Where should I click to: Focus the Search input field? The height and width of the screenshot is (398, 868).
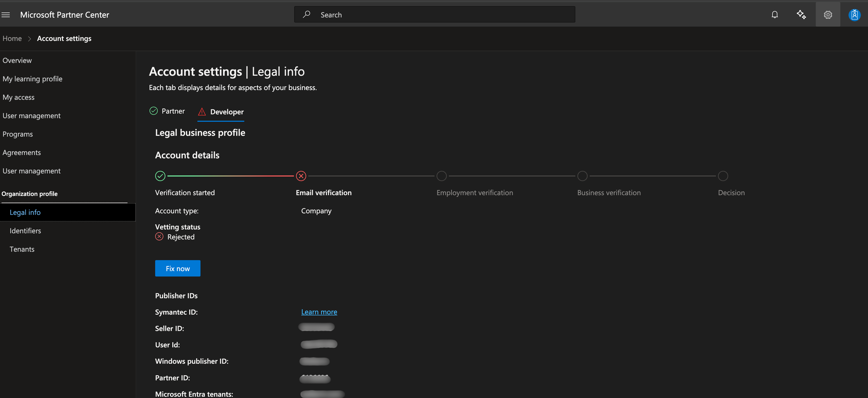[x=435, y=15]
